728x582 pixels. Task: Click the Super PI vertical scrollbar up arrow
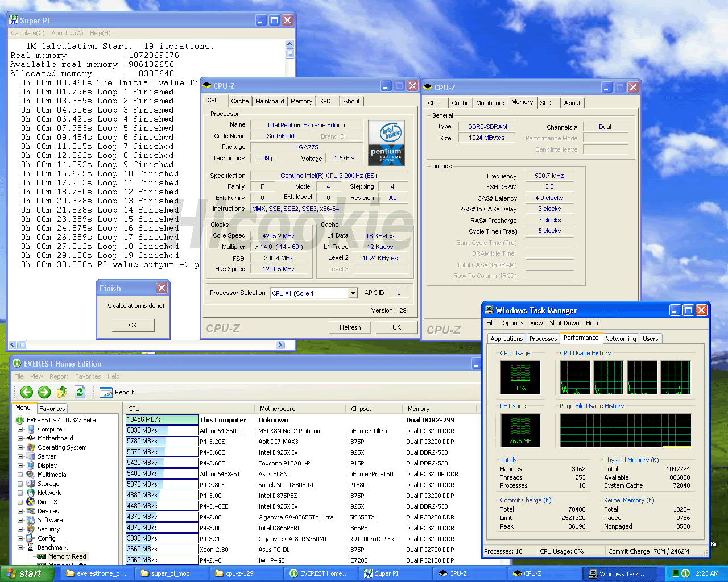(290, 44)
